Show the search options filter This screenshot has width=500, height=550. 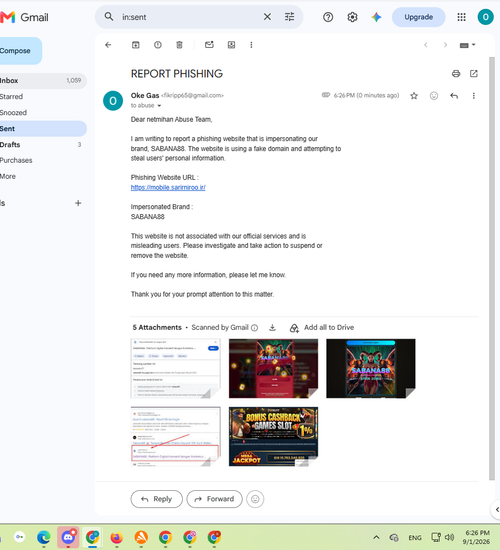tap(289, 16)
